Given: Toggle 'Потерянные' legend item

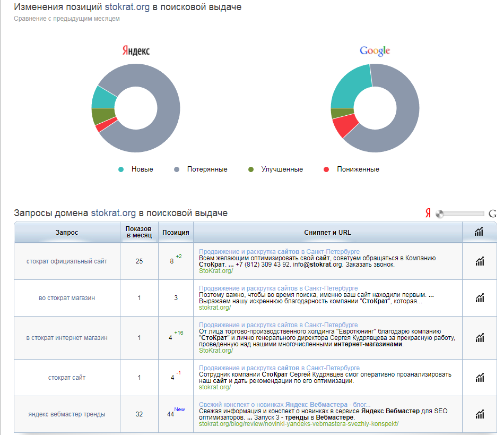Looking at the screenshot, I should click(x=201, y=169).
